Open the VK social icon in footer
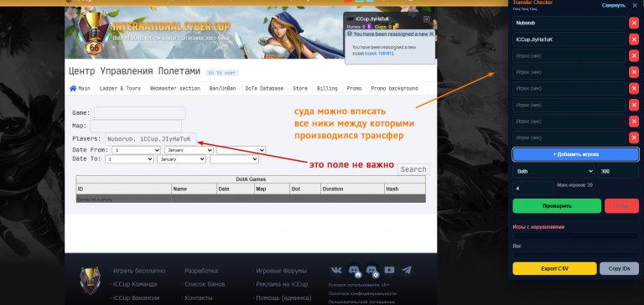Image resolution: width=644 pixels, height=305 pixels. pos(336,270)
